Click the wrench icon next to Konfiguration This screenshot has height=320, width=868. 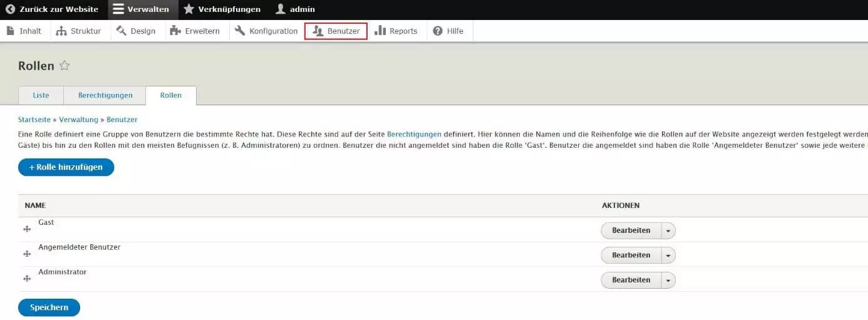(240, 31)
